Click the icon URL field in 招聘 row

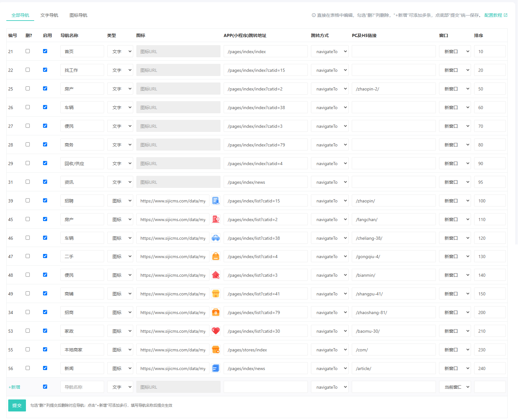[x=173, y=201]
